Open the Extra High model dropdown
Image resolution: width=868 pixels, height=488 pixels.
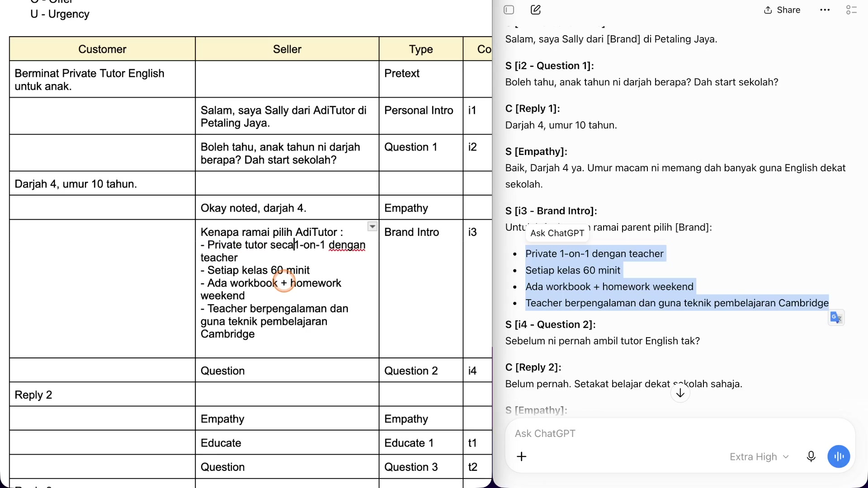click(759, 457)
